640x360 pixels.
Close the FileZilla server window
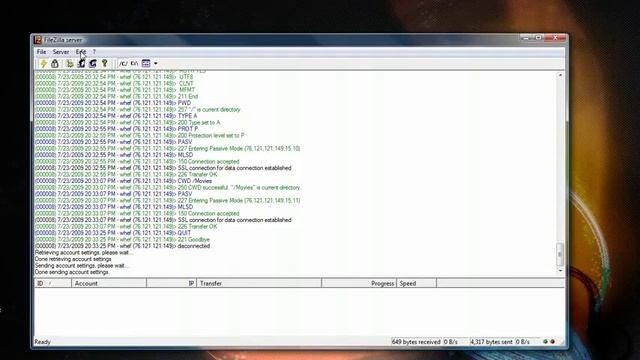pyautogui.click(x=555, y=38)
